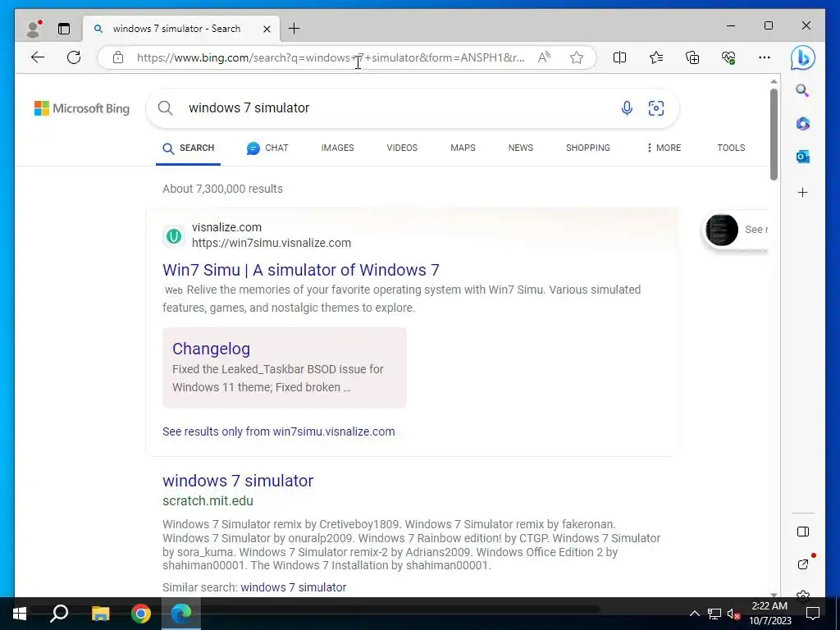Open File Explorer from taskbar

click(x=100, y=614)
